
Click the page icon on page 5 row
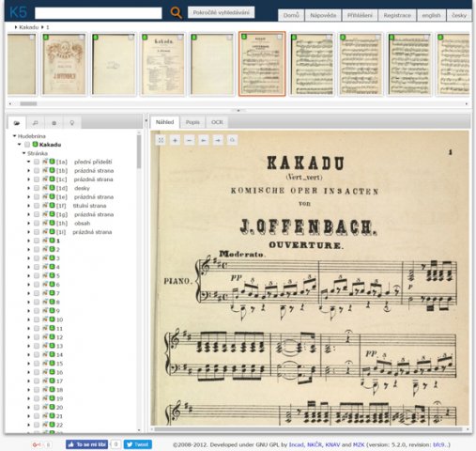[45, 275]
